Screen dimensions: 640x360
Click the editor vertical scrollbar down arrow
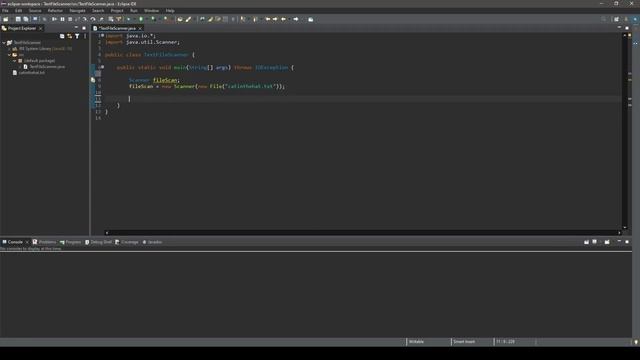pos(624,227)
